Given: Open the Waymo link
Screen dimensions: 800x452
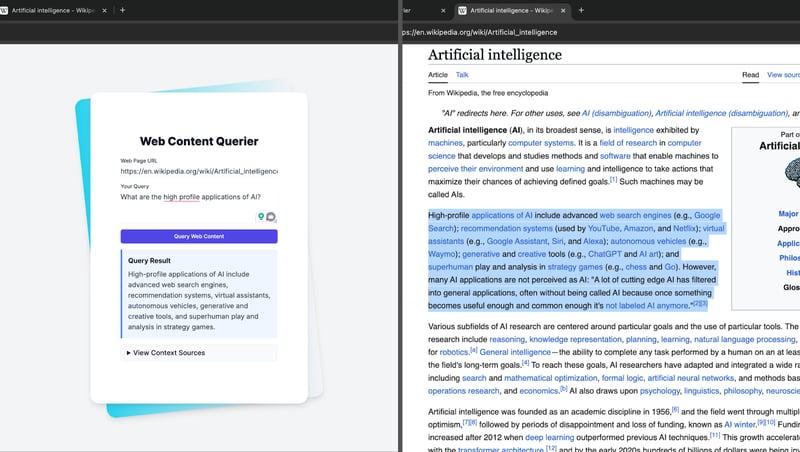Looking at the screenshot, I should [x=441, y=254].
